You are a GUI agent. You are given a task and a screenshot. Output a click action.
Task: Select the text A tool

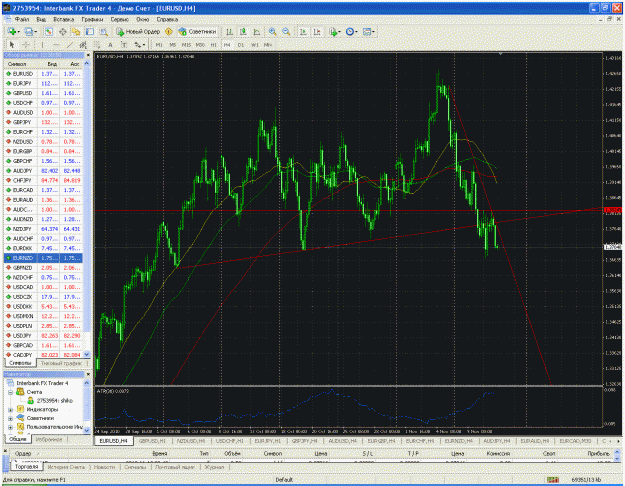[110, 45]
